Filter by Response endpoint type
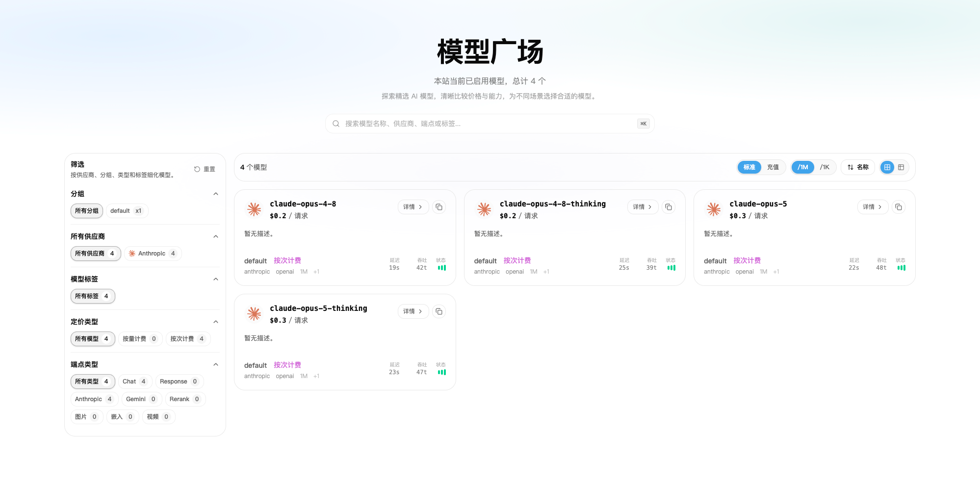Image resolution: width=980 pixels, height=485 pixels. click(180, 382)
